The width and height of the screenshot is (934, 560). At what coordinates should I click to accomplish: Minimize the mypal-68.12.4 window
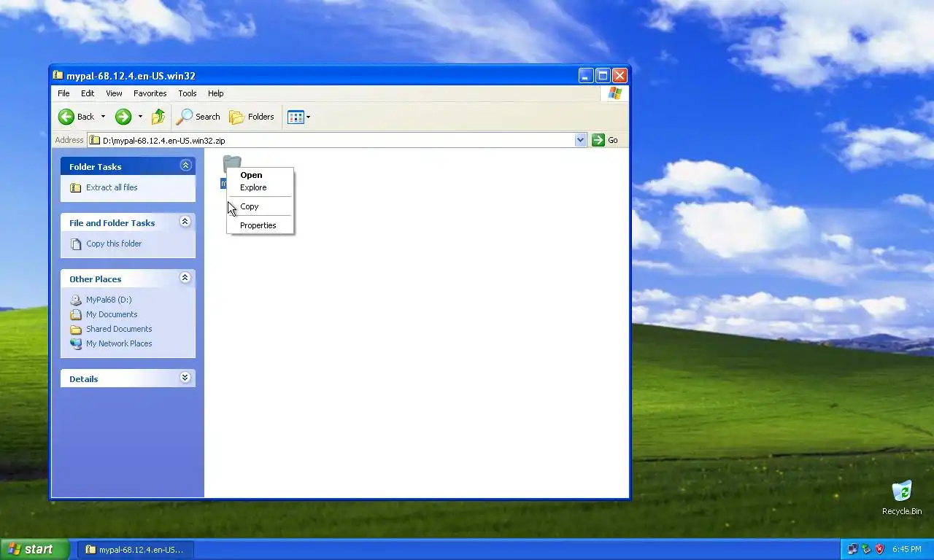coord(586,75)
